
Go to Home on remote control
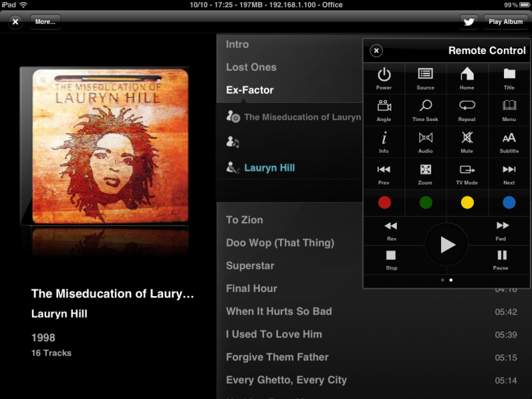467,78
